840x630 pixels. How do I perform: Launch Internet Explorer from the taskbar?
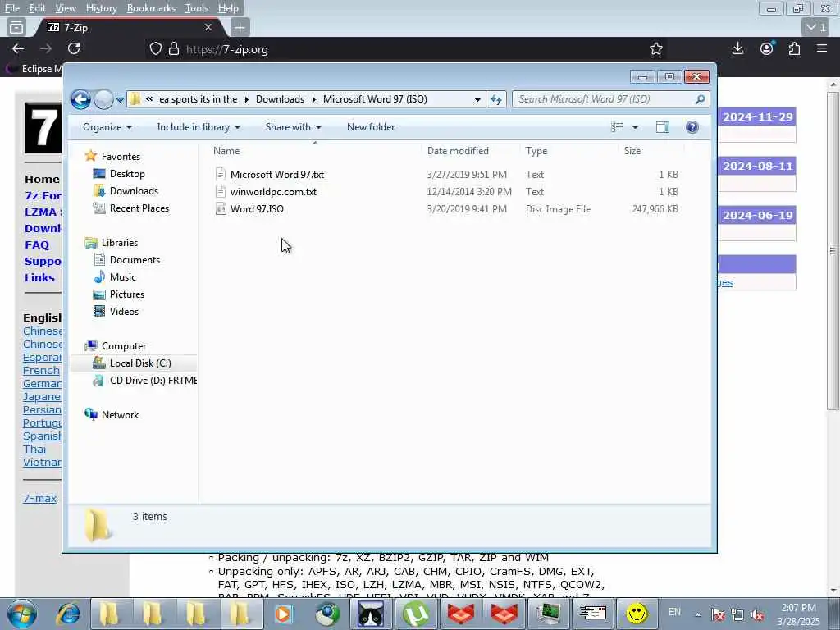pos(68,614)
